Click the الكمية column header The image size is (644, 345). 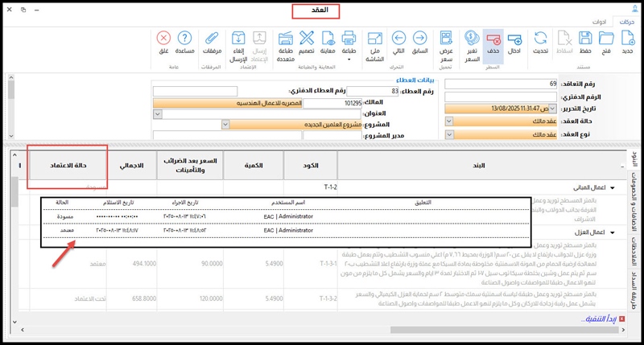[254, 166]
